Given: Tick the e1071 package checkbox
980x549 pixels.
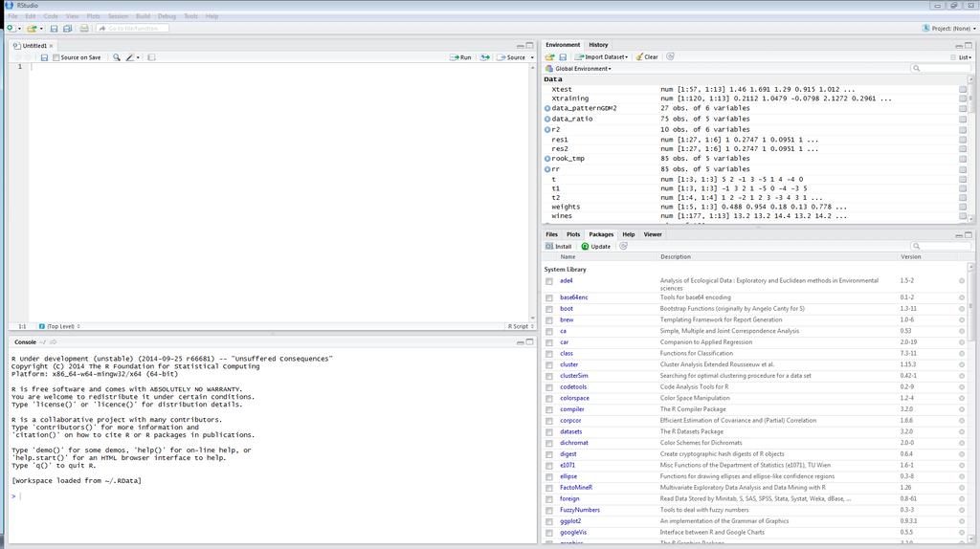Looking at the screenshot, I should pyautogui.click(x=549, y=465).
